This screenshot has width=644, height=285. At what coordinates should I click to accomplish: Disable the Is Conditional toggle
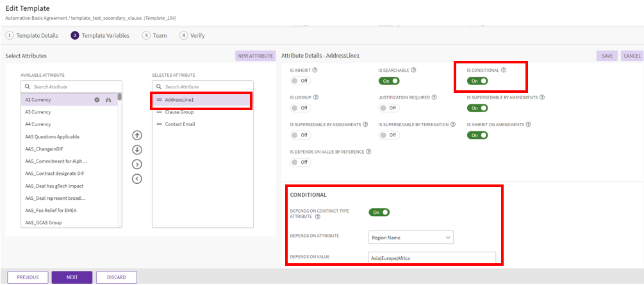point(477,81)
